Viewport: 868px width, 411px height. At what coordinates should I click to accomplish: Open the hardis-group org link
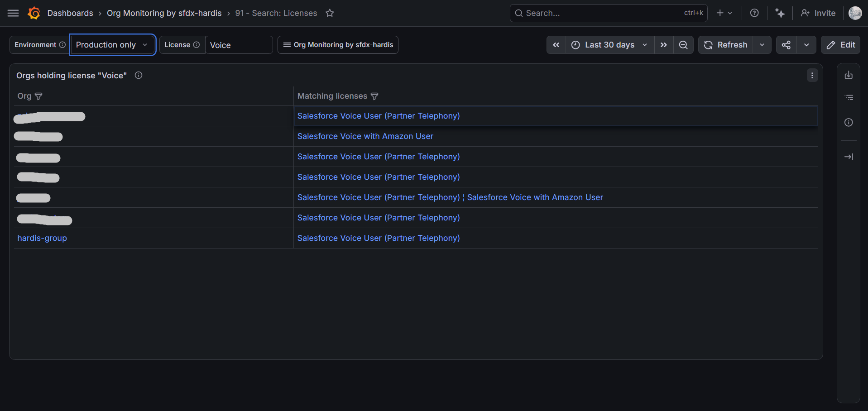tap(42, 238)
